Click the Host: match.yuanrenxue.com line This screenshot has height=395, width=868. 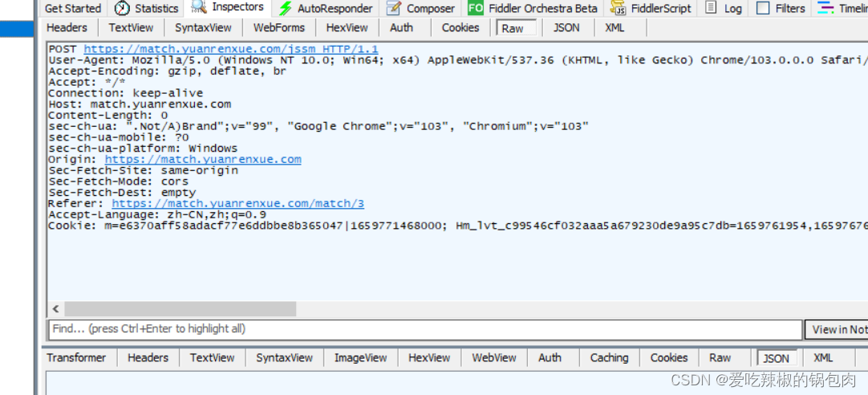[x=140, y=104]
